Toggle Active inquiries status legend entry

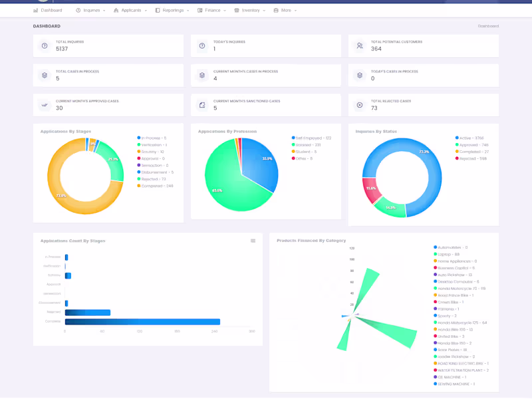click(x=469, y=138)
